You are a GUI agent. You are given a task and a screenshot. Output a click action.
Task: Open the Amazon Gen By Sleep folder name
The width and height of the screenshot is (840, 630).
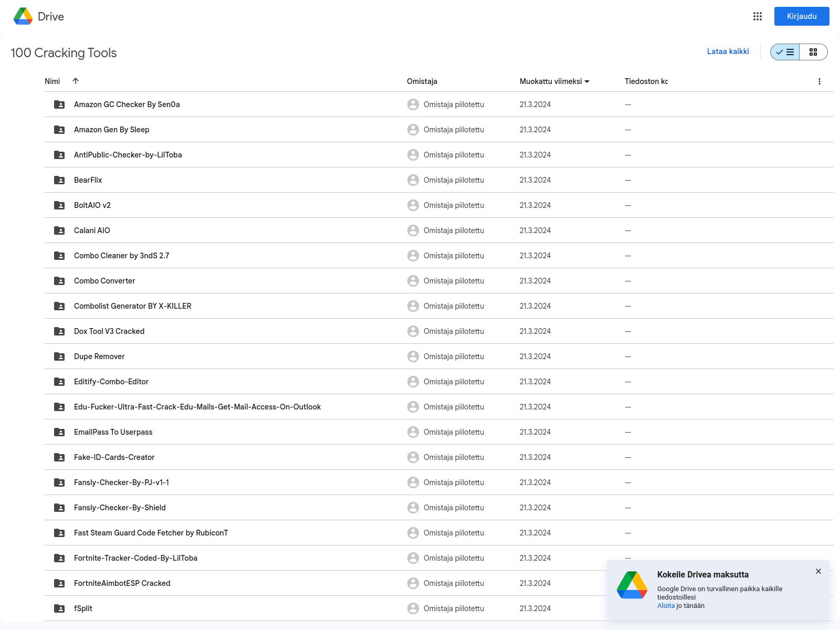(x=112, y=130)
